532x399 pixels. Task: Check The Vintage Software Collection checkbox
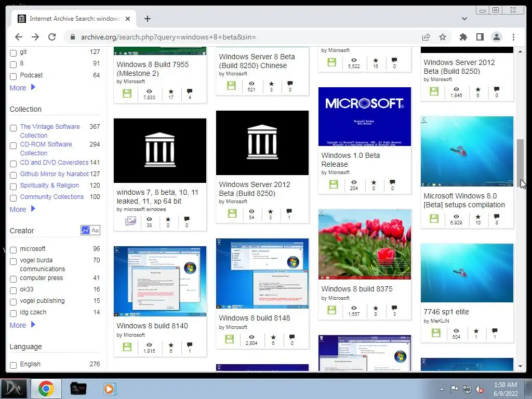tap(13, 128)
